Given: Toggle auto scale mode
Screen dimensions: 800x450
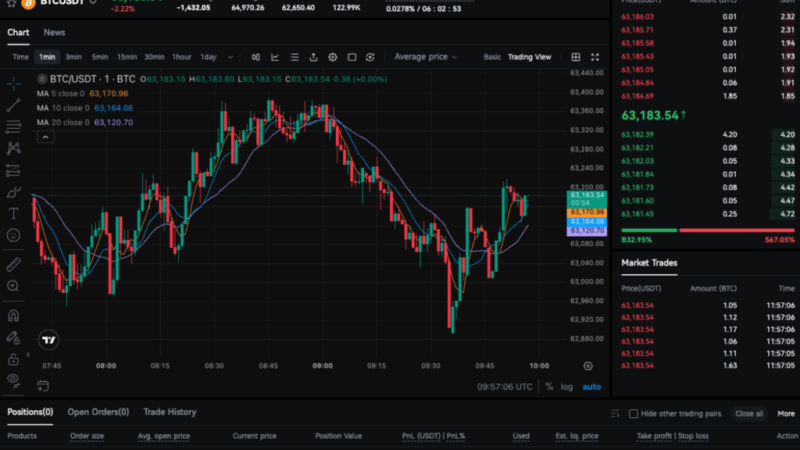Looking at the screenshot, I should 592,387.
